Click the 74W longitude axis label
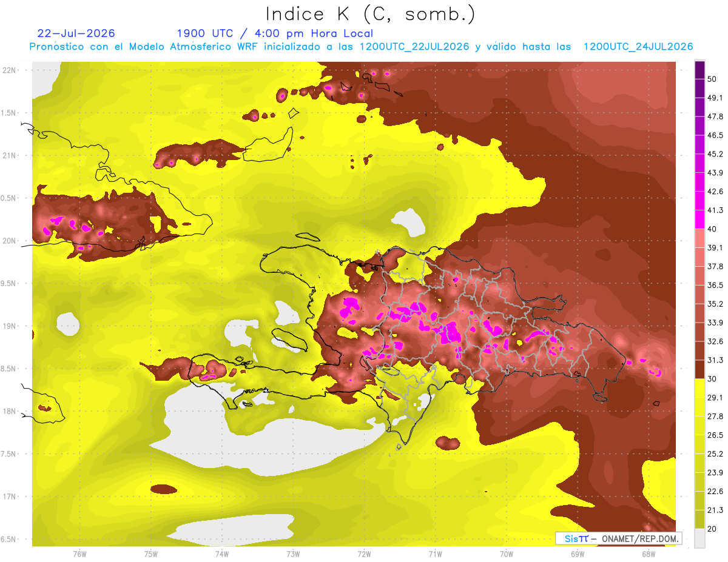This screenshot has width=728, height=562. coord(222,554)
